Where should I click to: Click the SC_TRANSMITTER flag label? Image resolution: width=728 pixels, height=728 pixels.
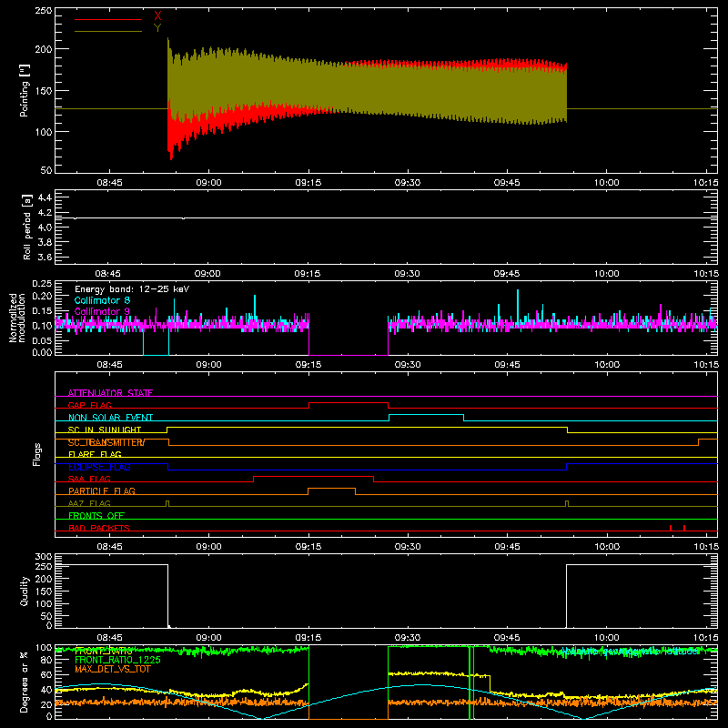click(x=106, y=442)
